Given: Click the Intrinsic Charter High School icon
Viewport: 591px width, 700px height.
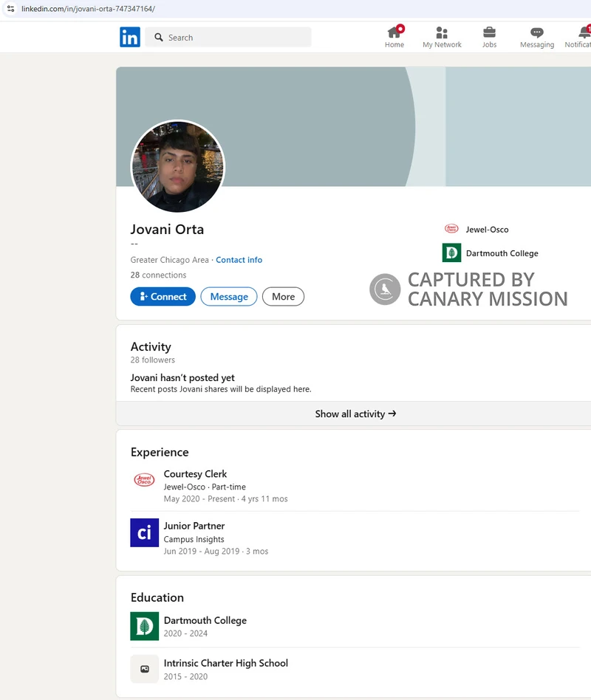Looking at the screenshot, I should pos(144,669).
